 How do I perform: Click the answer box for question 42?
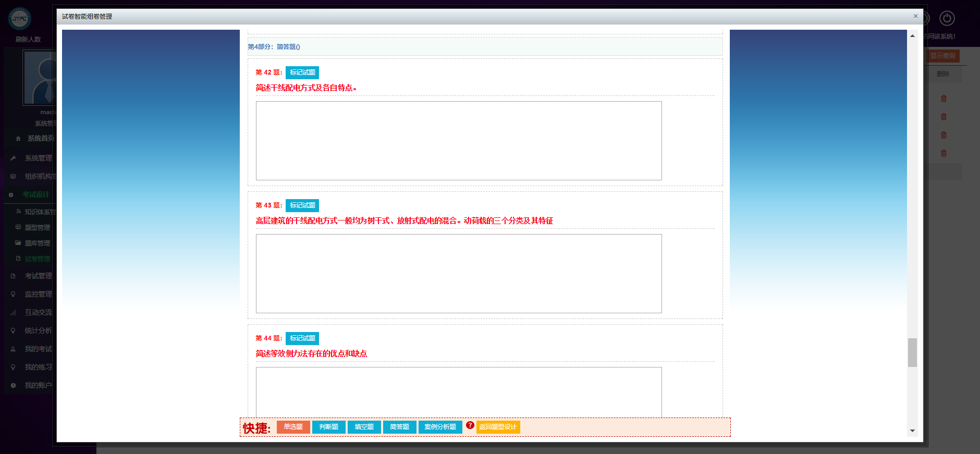(x=459, y=141)
